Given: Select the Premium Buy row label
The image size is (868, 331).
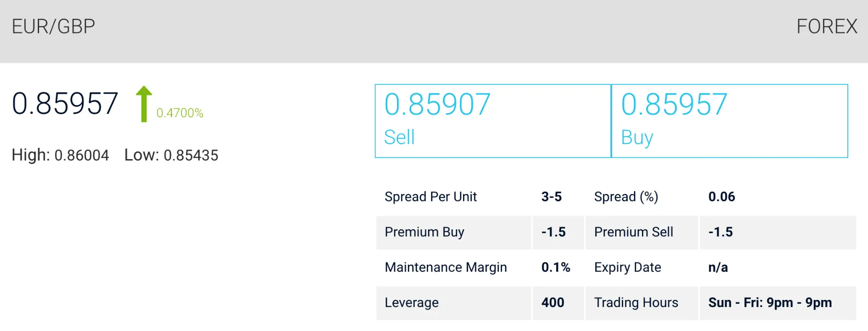Looking at the screenshot, I should point(424,232).
